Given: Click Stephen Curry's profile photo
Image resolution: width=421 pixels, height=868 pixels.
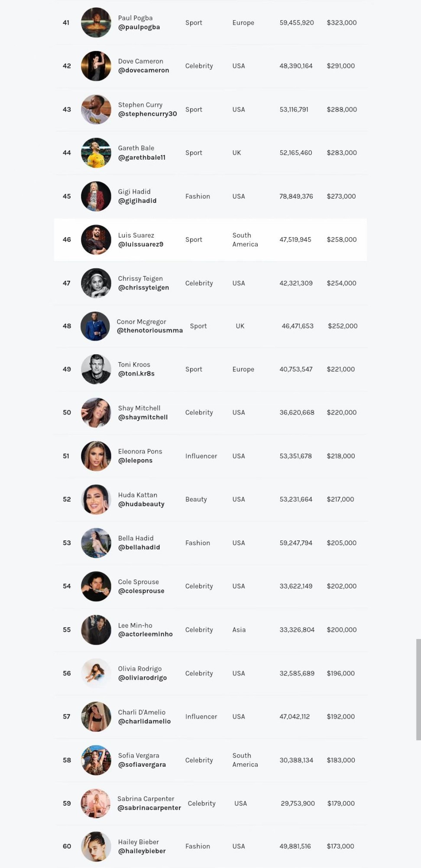Looking at the screenshot, I should pyautogui.click(x=96, y=109).
